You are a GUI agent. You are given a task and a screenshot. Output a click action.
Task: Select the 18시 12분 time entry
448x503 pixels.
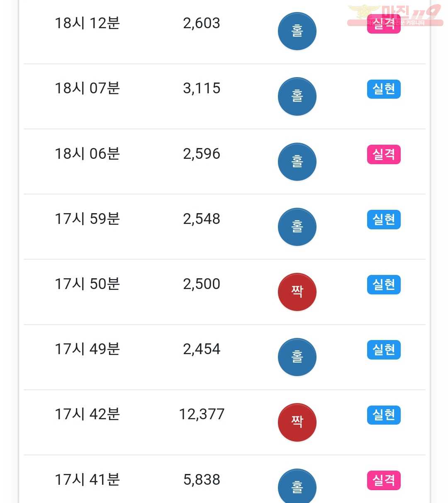point(87,23)
